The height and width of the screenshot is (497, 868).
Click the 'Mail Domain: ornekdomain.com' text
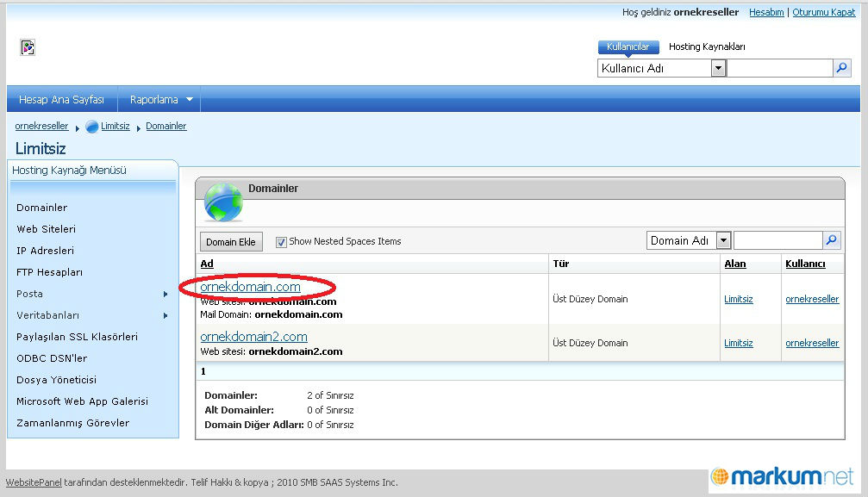point(272,314)
